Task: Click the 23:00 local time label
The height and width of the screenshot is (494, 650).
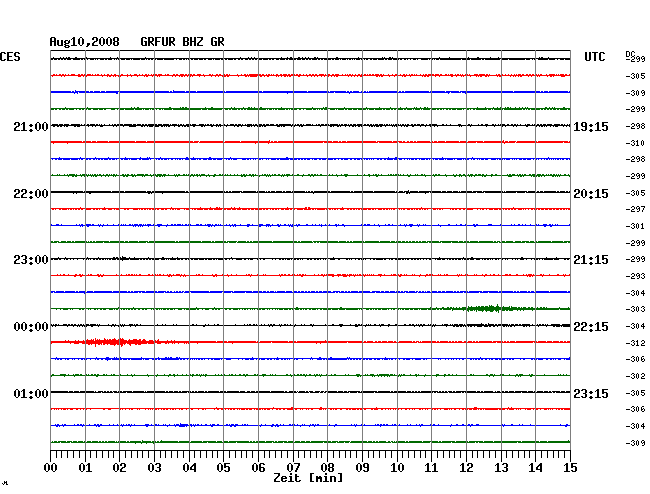Action: tap(31, 260)
